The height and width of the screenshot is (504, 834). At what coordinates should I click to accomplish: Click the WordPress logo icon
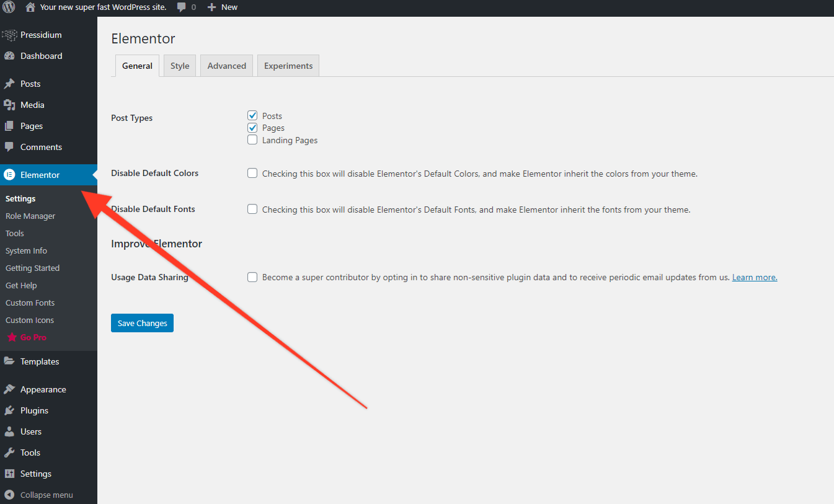click(9, 7)
